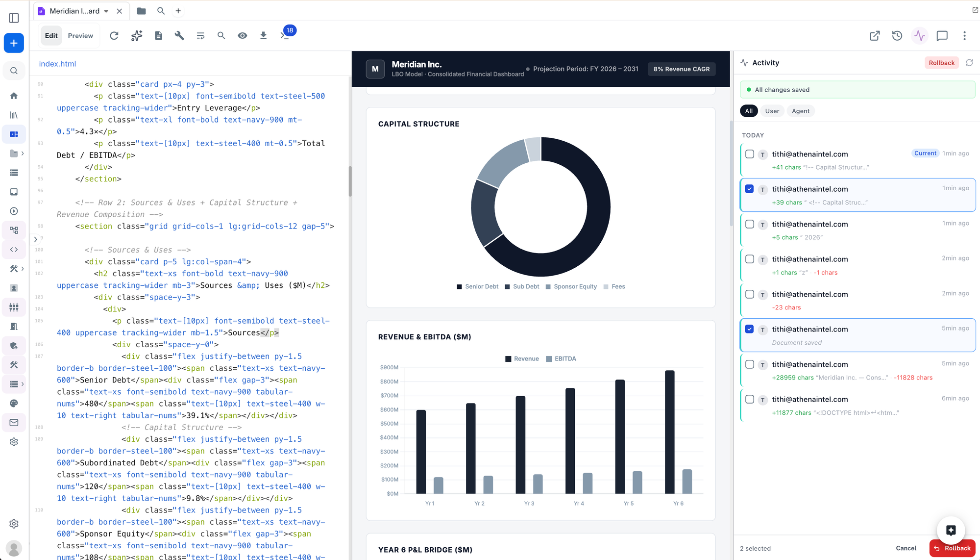Click the download icon in toolbar
The width and height of the screenshot is (980, 560).
point(263,35)
